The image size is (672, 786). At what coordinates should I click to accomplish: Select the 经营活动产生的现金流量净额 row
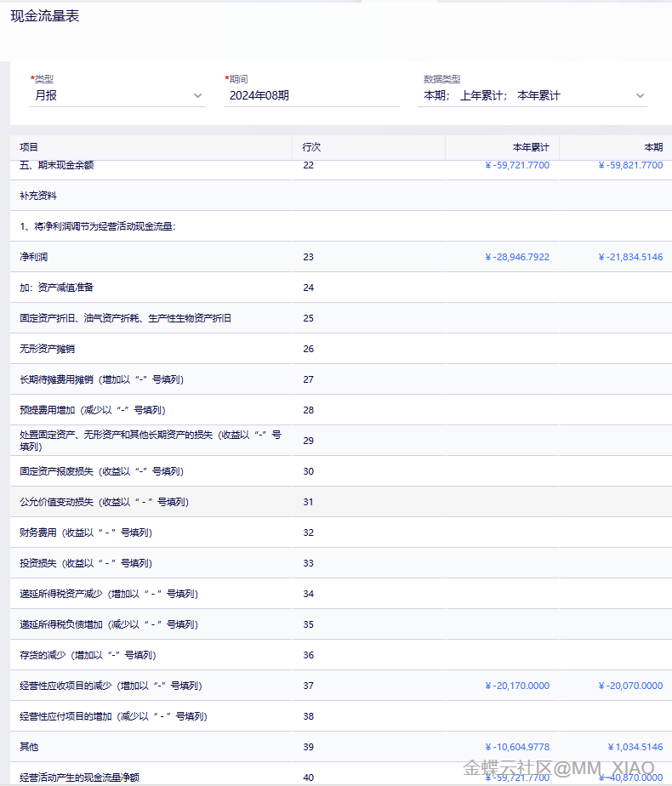click(x=341, y=773)
